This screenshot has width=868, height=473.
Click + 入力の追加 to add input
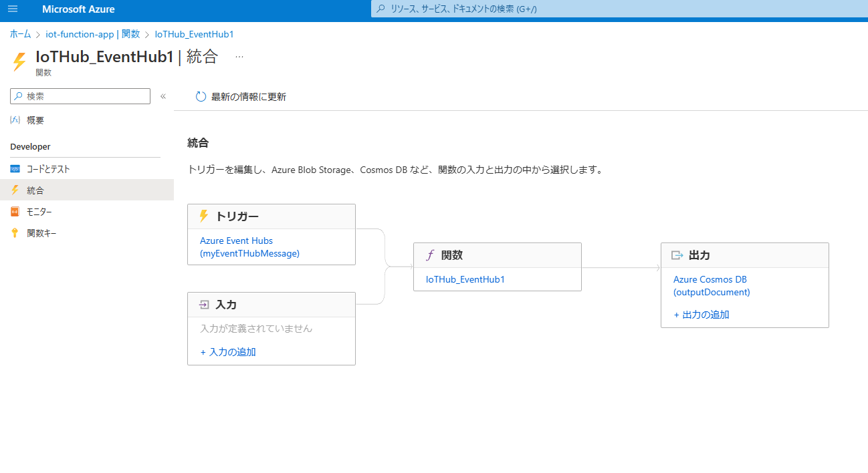point(228,352)
